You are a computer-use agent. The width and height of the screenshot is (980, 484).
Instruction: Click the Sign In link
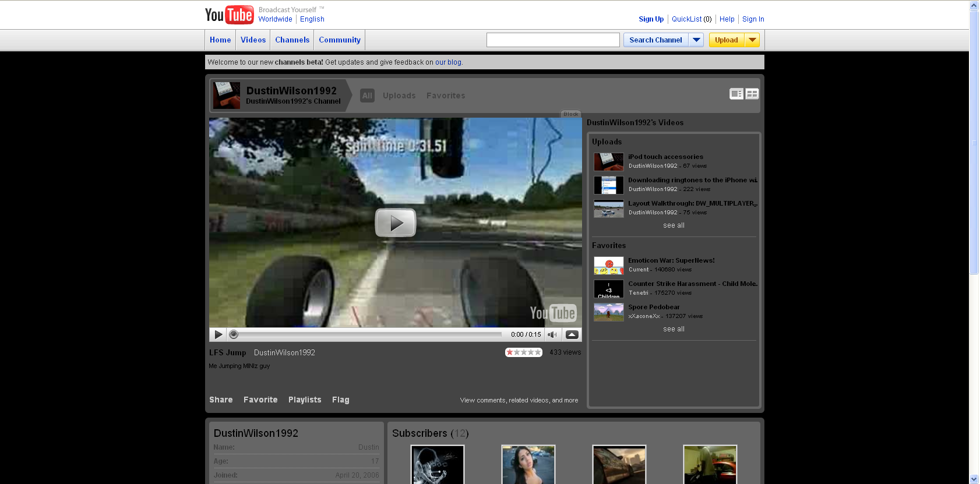pyautogui.click(x=753, y=19)
